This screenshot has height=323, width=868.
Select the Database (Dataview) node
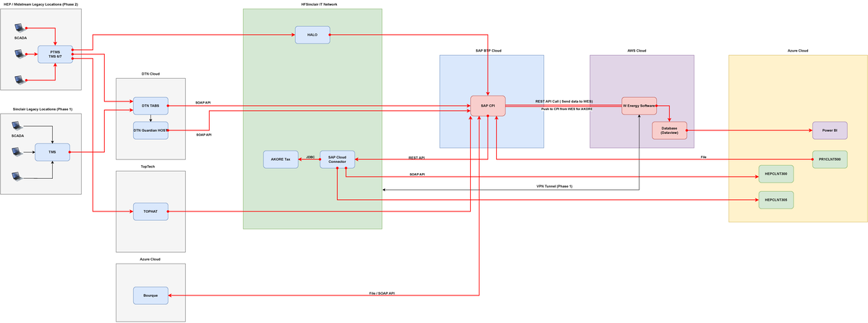tap(669, 130)
